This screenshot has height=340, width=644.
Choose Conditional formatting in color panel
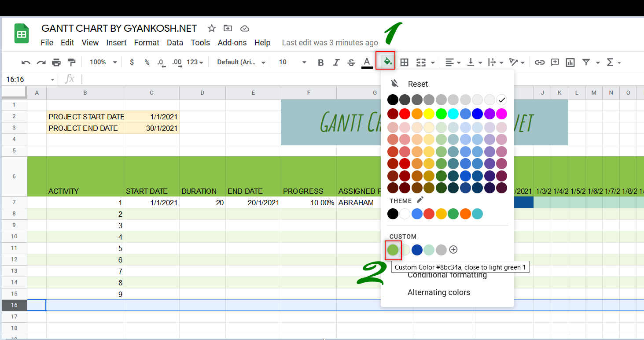[447, 275]
